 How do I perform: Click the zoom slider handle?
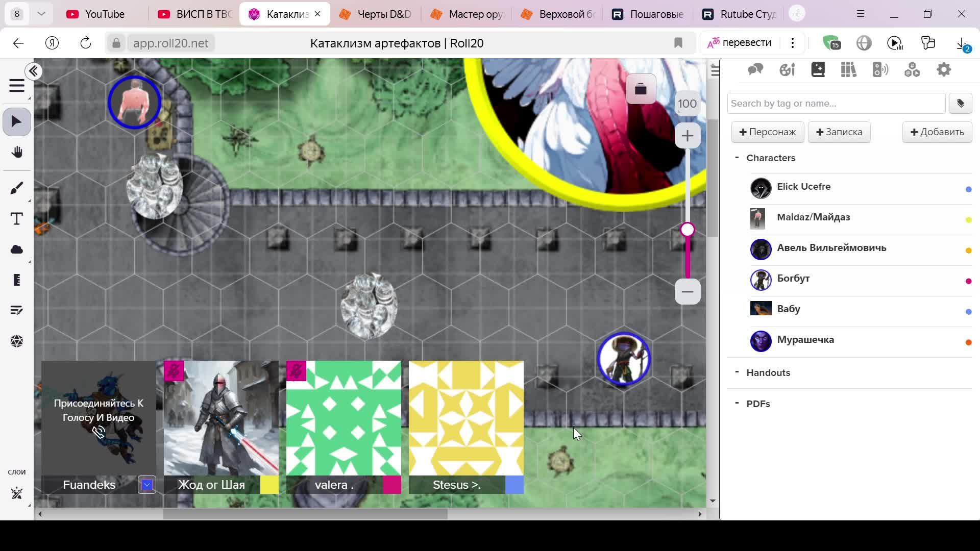pos(687,230)
